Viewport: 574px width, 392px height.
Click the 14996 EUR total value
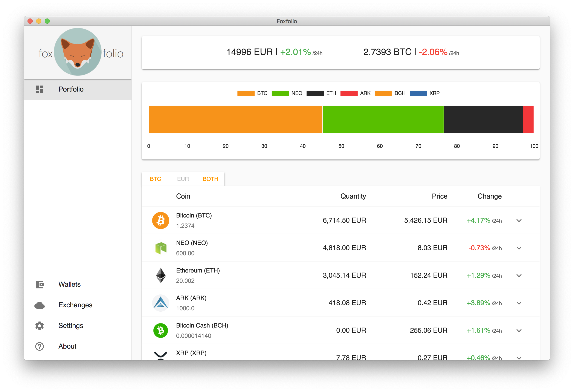tap(249, 52)
